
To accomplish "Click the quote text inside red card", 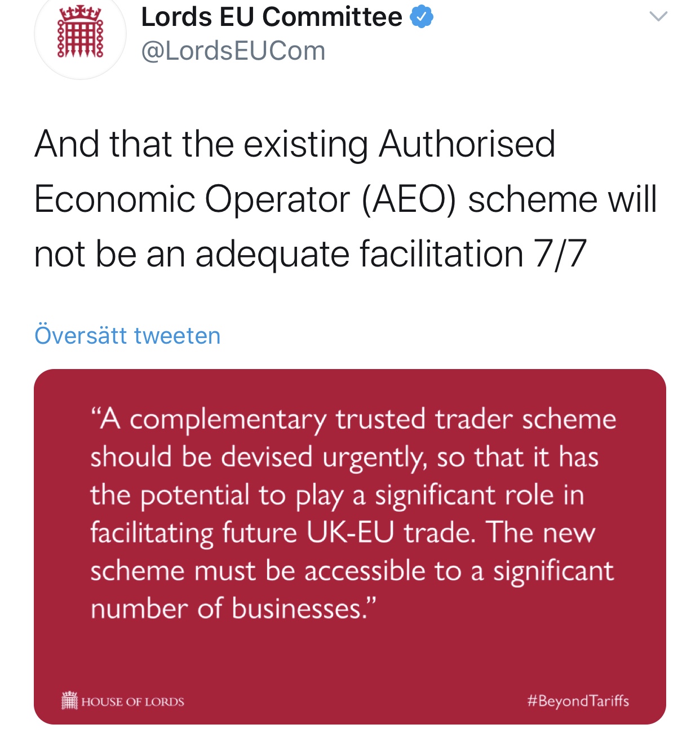I will coord(353,514).
